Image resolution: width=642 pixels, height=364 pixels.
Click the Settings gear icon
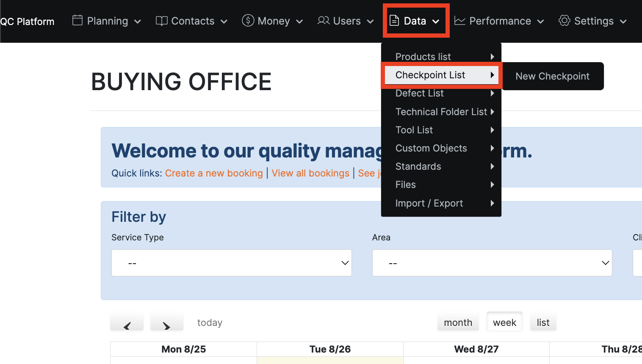point(564,21)
